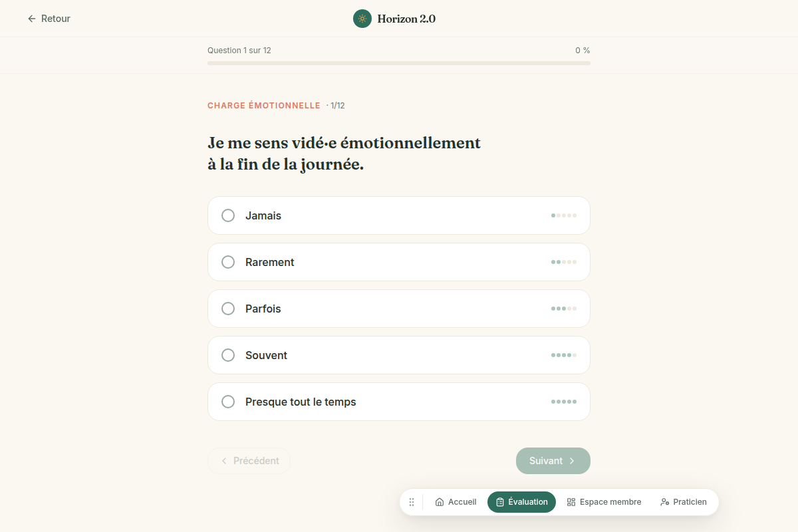Select the Souvent radio button
The height and width of the screenshot is (532, 798).
point(228,355)
